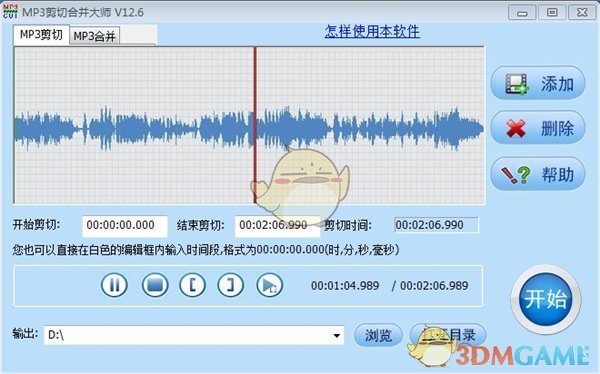Open the output 目录 button
600x374 pixels.
tap(448, 335)
